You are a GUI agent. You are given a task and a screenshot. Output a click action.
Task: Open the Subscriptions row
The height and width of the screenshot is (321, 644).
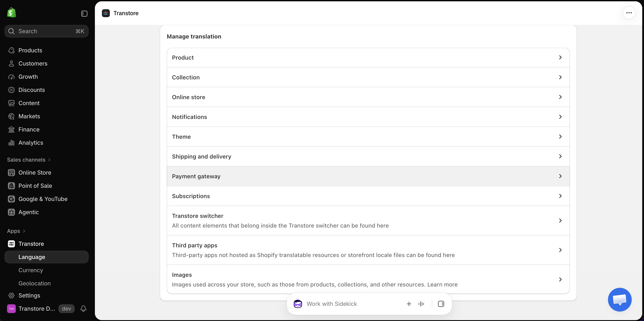[368, 196]
